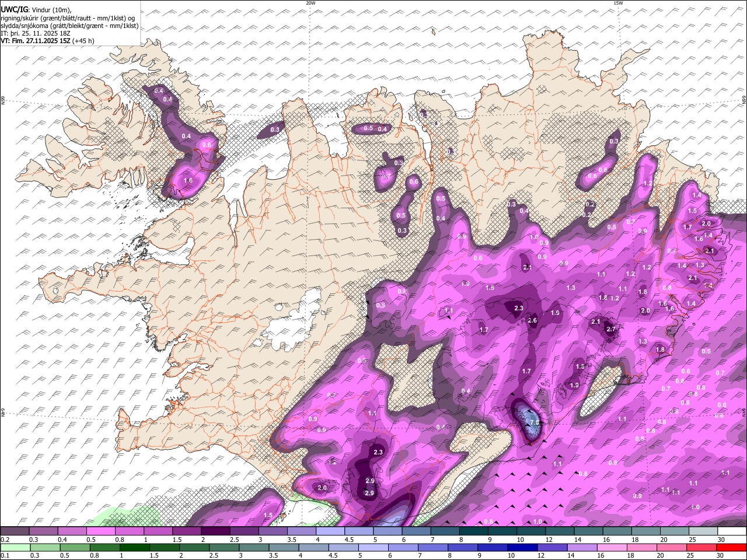747x560 pixels.
Task: Select the bright red rain swatch labeled 30
Action: (x=731, y=548)
